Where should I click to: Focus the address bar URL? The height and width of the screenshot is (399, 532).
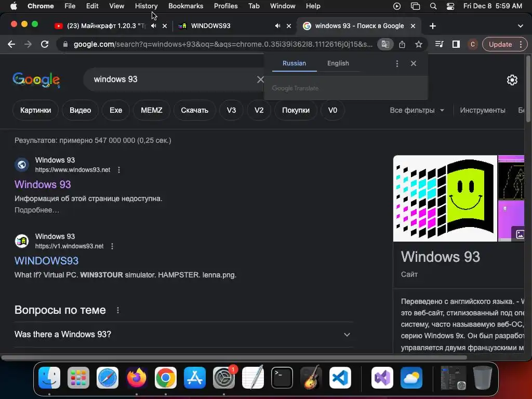222,44
